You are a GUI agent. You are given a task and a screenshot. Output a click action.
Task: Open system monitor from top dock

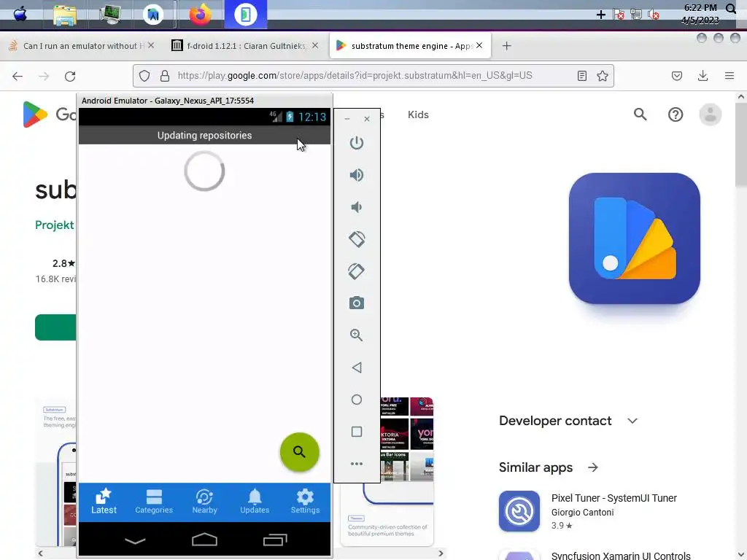(x=109, y=14)
